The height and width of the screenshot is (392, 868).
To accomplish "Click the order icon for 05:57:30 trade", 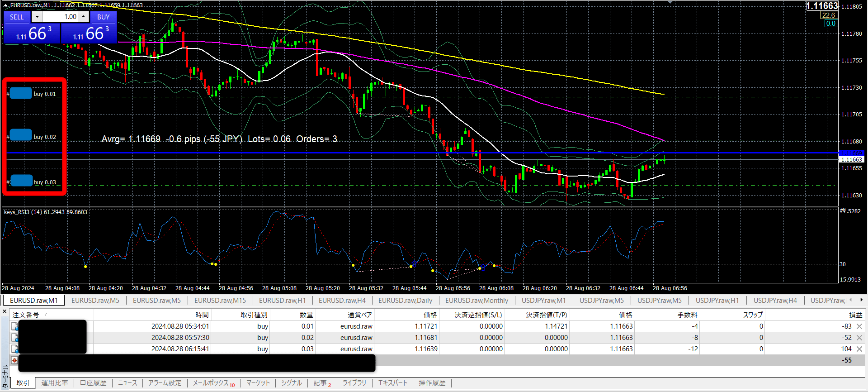I will 14,338.
